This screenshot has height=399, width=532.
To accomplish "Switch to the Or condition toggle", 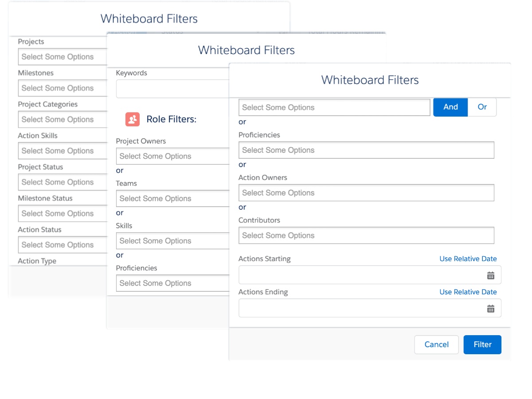I will pos(482,107).
